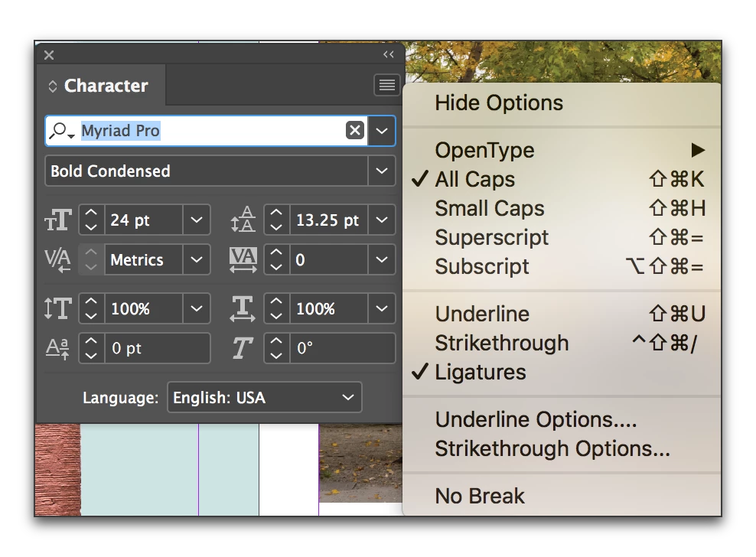Choose Hide Options from menu

pyautogui.click(x=499, y=103)
